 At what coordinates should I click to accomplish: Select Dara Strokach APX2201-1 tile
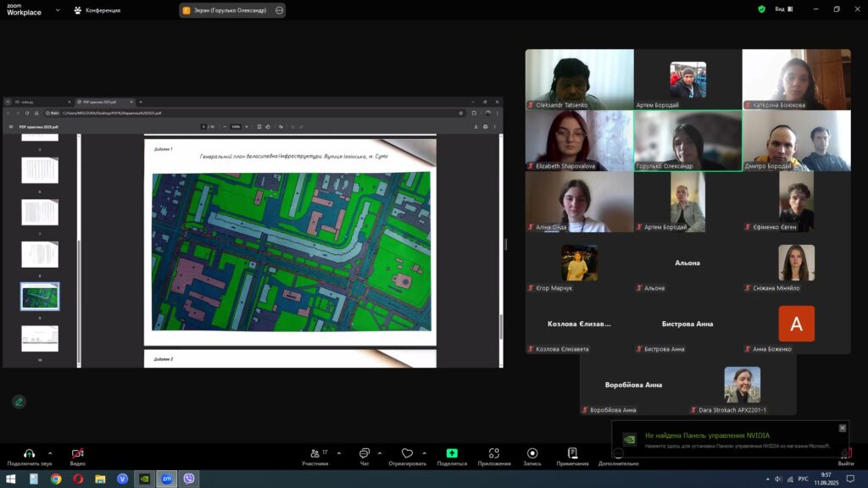(x=743, y=385)
